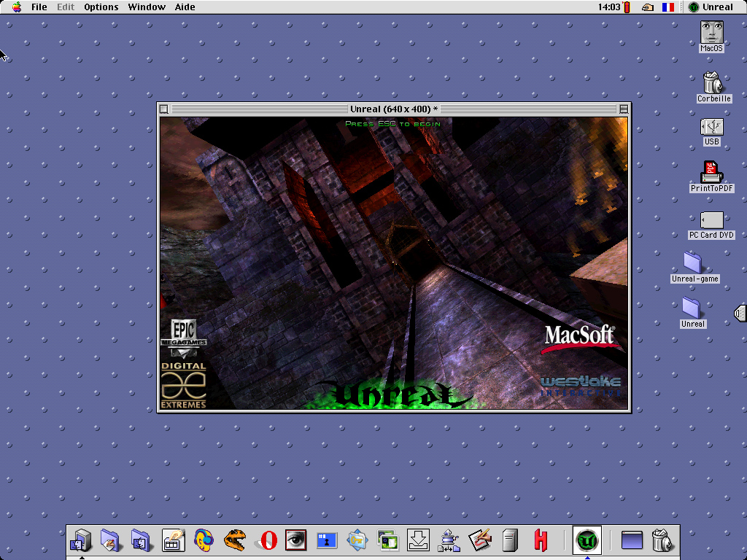
Task: Expand the control strip tab at right edge
Action: (740, 313)
